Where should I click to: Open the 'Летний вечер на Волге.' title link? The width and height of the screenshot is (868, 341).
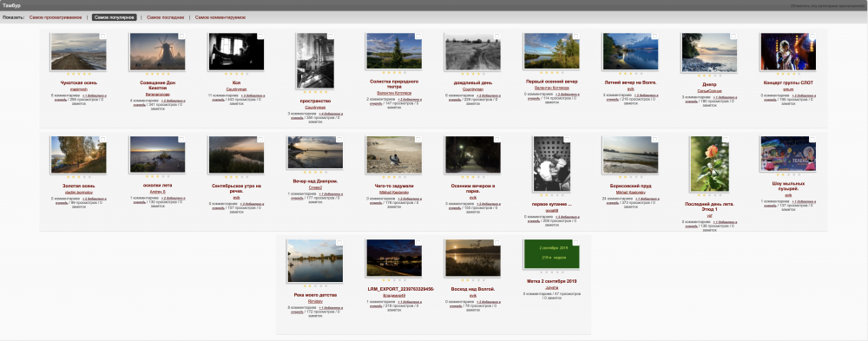point(630,82)
